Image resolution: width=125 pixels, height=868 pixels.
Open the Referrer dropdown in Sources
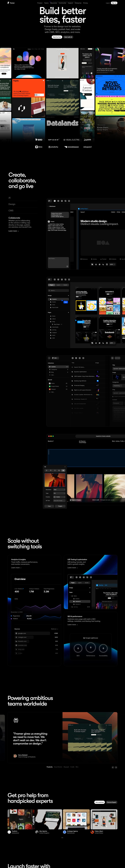click(x=54, y=629)
